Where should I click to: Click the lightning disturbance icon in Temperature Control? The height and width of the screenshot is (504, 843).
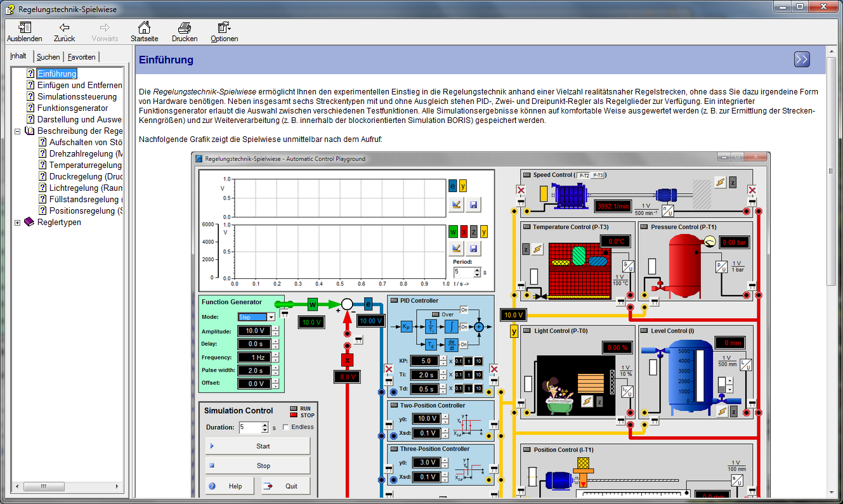point(538,249)
